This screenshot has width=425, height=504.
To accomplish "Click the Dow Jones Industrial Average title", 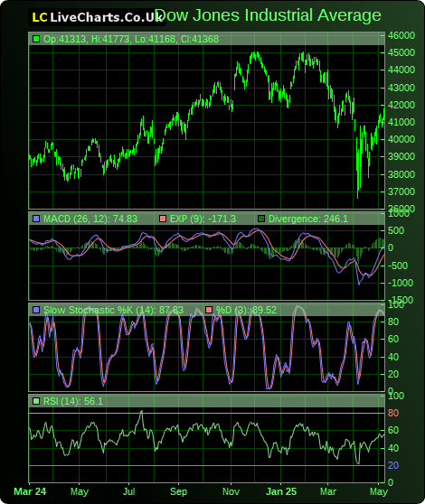I will point(268,15).
